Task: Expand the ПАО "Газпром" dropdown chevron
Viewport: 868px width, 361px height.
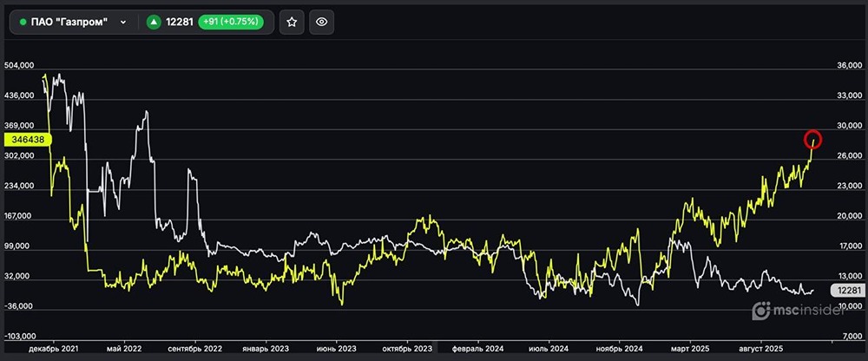Action: coord(123,22)
